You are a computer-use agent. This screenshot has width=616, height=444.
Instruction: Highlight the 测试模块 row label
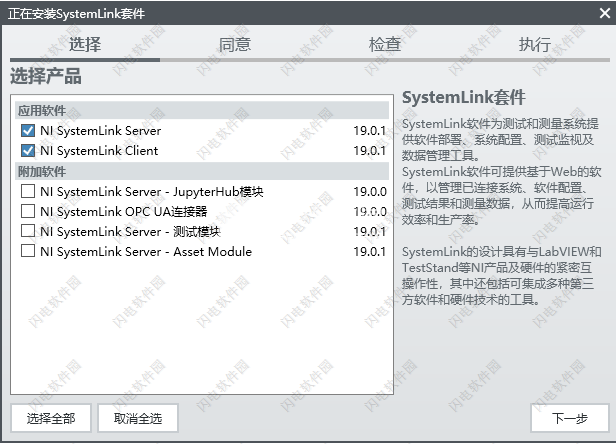(130, 231)
